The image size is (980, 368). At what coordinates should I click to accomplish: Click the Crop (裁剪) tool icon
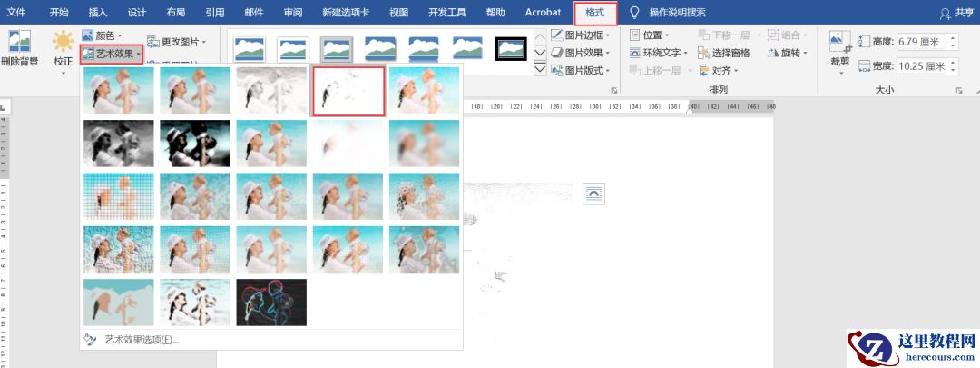click(x=840, y=41)
